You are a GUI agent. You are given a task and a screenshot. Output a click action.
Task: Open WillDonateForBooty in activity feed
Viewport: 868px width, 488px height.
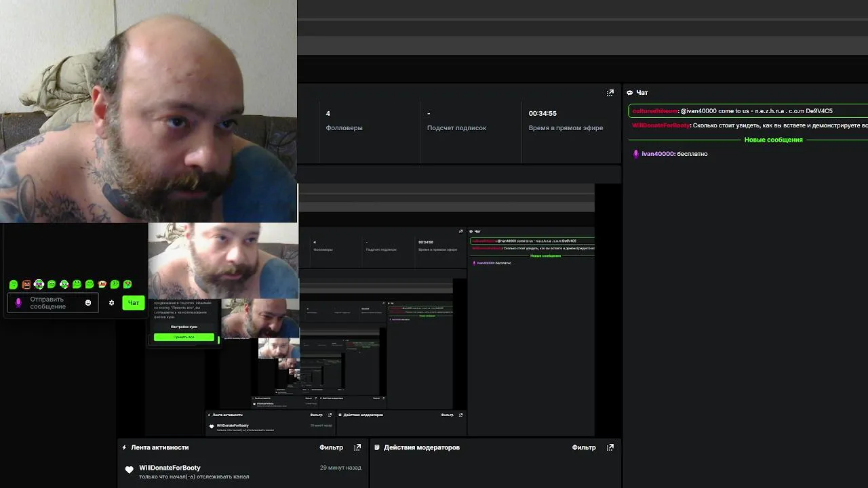click(170, 468)
